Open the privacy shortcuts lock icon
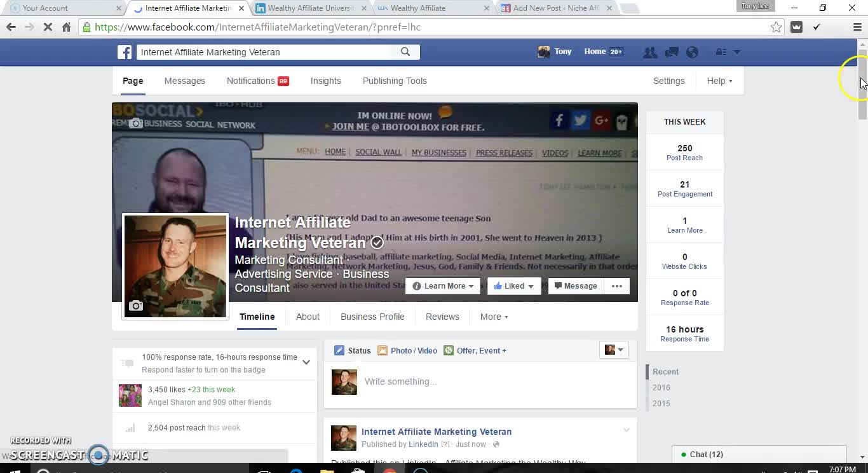868x473 pixels. (x=721, y=52)
